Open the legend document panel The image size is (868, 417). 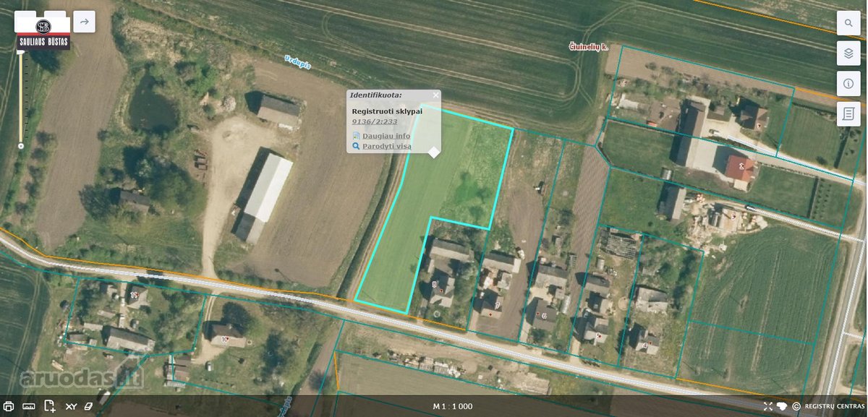pos(848,114)
